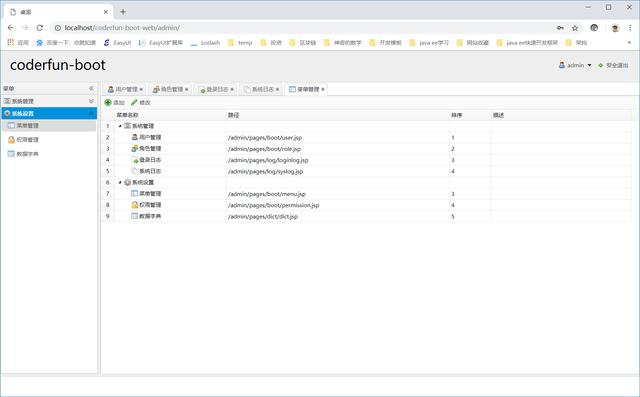
Task: Close the browser tab 桌面
Action: coord(106,12)
